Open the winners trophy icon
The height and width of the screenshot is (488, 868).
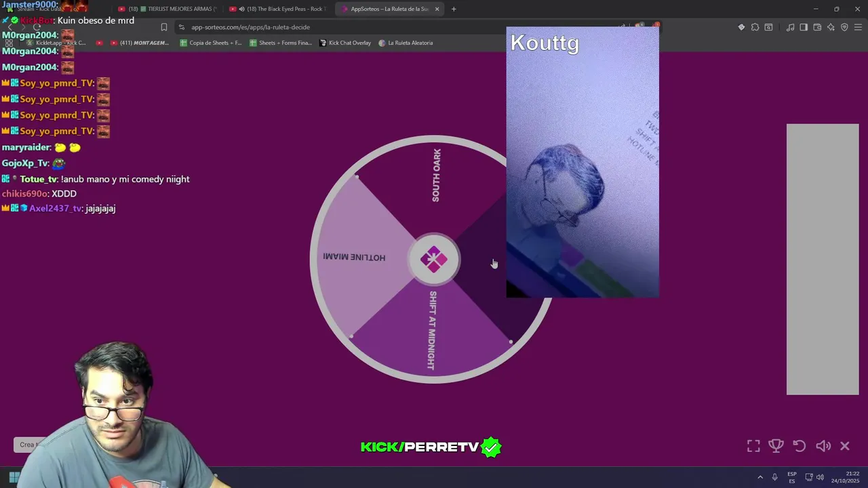click(x=776, y=446)
